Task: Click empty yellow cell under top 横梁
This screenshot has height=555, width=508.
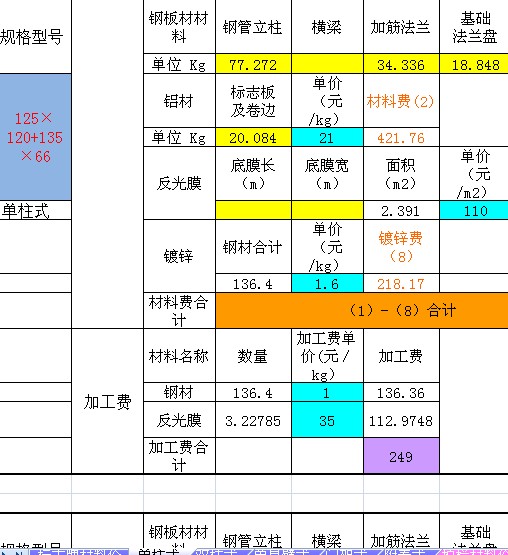Action: [x=327, y=64]
